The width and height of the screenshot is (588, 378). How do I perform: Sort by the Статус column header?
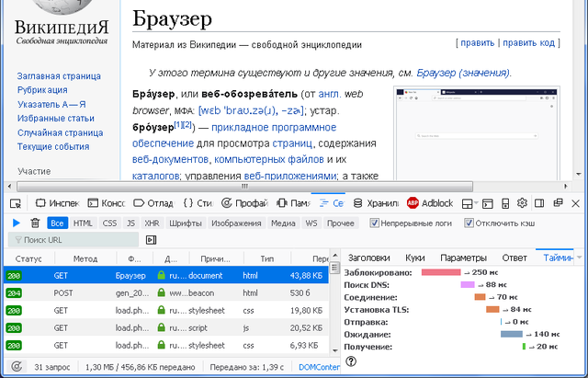28,258
